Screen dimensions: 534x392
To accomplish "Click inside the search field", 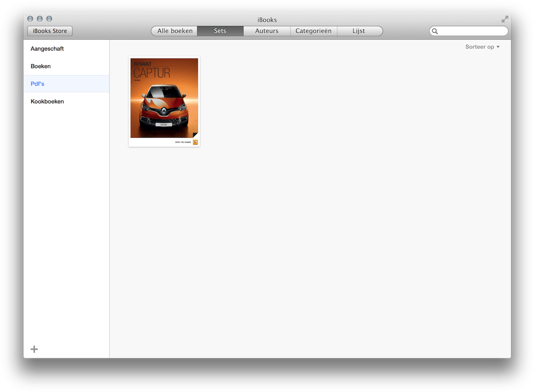I will 469,31.
